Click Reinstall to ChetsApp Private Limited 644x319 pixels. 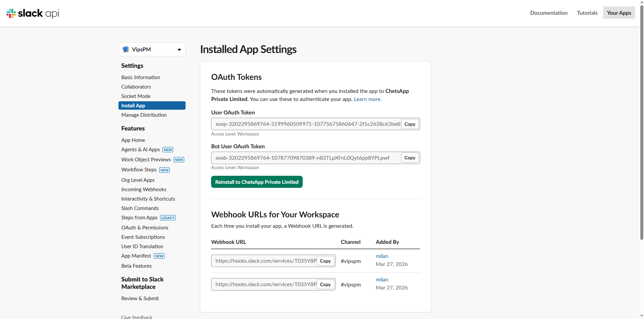257,182
